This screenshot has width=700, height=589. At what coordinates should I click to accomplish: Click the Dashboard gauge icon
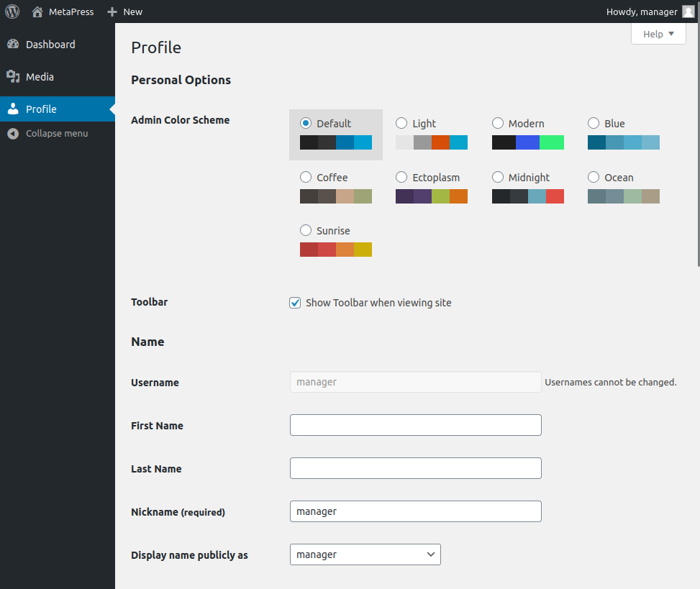13,45
